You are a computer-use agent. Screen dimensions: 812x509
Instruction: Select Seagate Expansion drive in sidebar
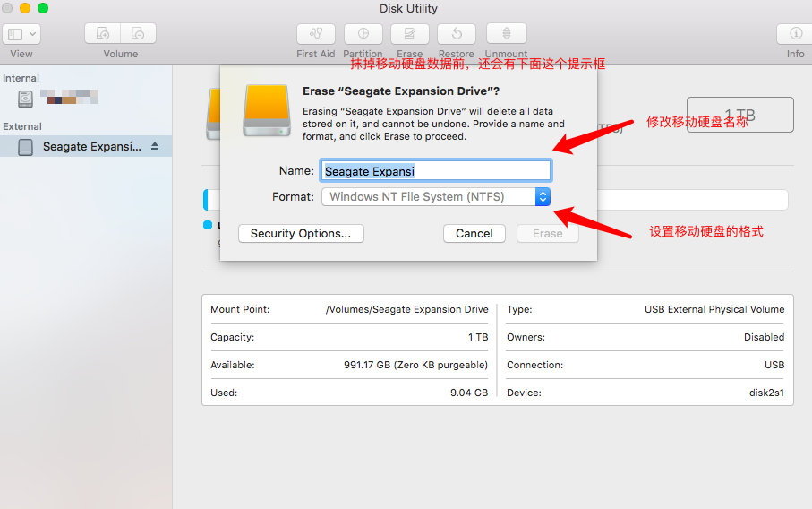click(x=86, y=147)
